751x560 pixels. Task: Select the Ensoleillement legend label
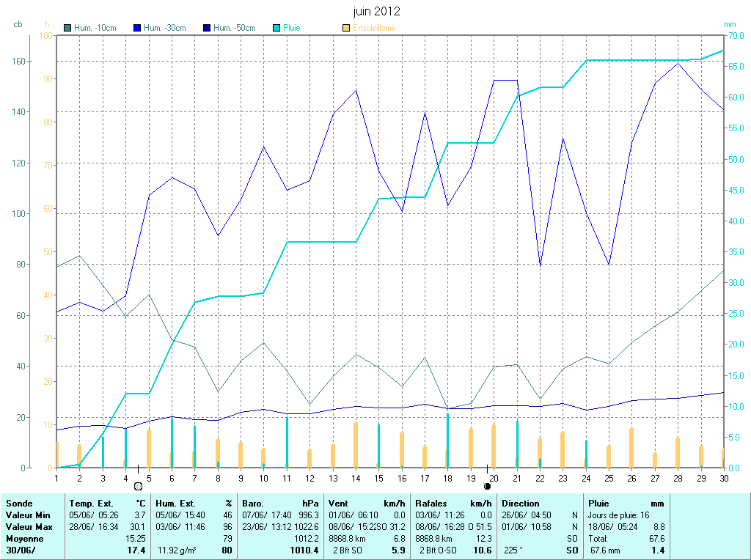coord(374,28)
